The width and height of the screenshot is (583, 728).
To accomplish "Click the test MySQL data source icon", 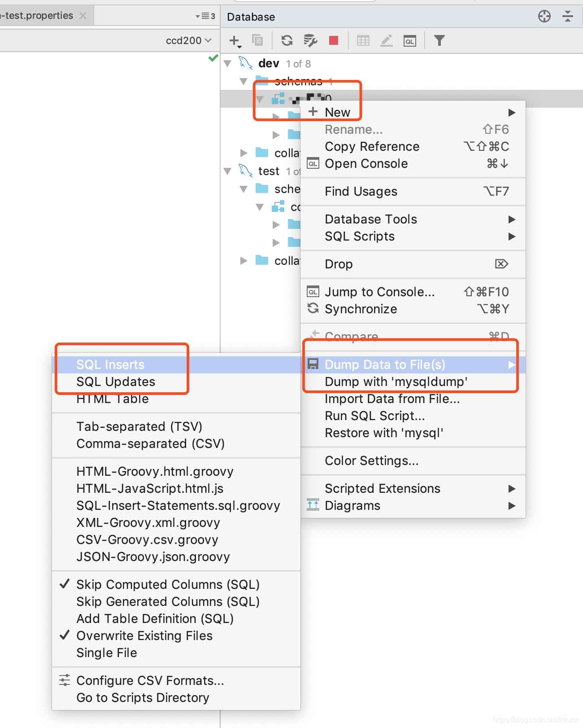I will coord(245,171).
